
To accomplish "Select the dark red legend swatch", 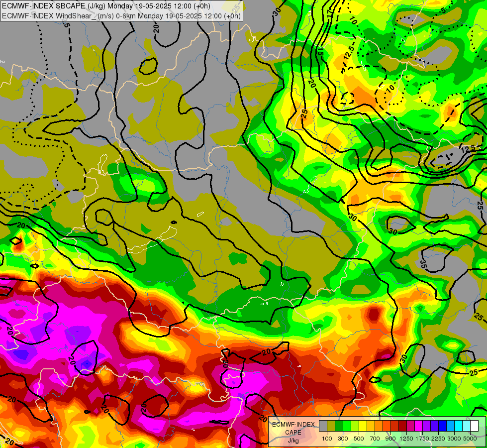I will [402, 426].
